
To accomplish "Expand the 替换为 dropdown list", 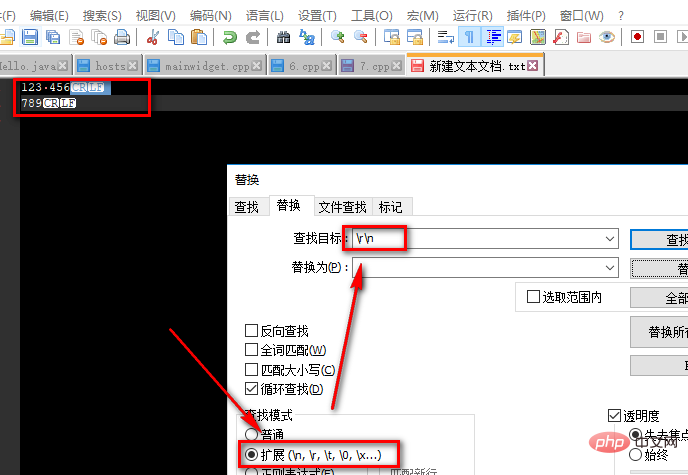I will point(609,268).
